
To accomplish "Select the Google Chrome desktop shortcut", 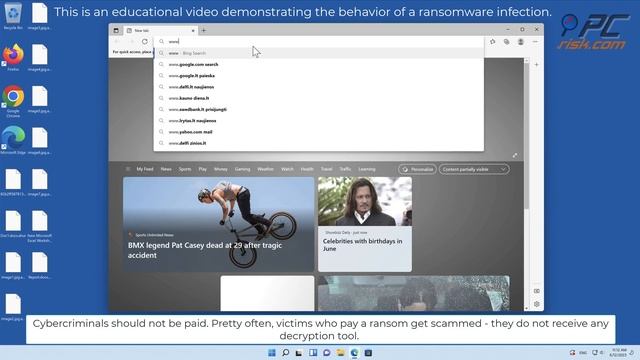I will (x=13, y=101).
